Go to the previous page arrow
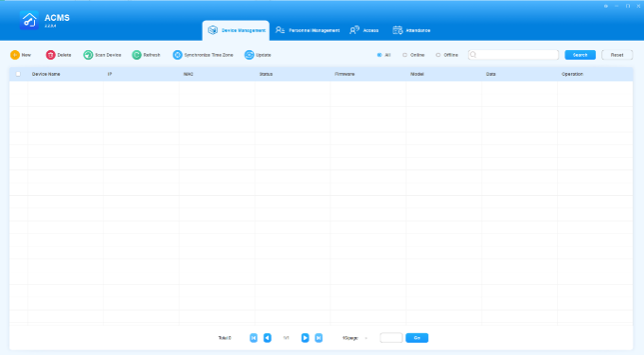The height and width of the screenshot is (355, 644). 267,338
